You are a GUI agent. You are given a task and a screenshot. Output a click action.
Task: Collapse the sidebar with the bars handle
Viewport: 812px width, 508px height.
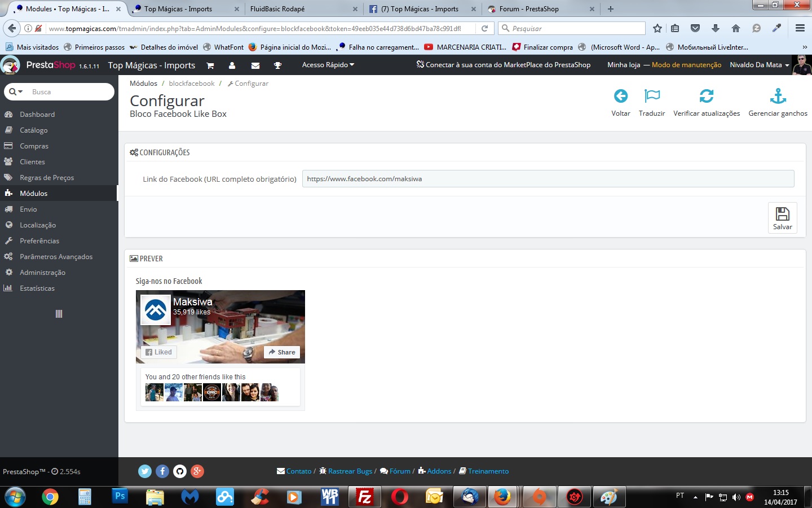coord(59,314)
